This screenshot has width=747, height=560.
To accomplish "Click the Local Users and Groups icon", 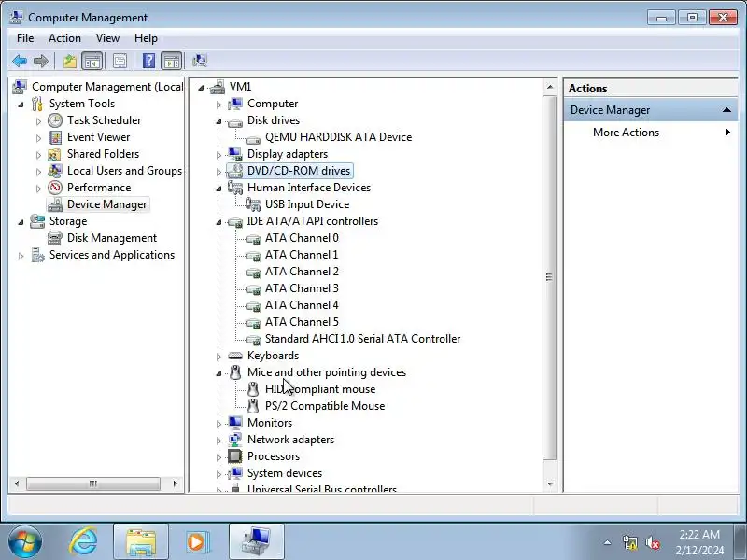I will [55, 171].
